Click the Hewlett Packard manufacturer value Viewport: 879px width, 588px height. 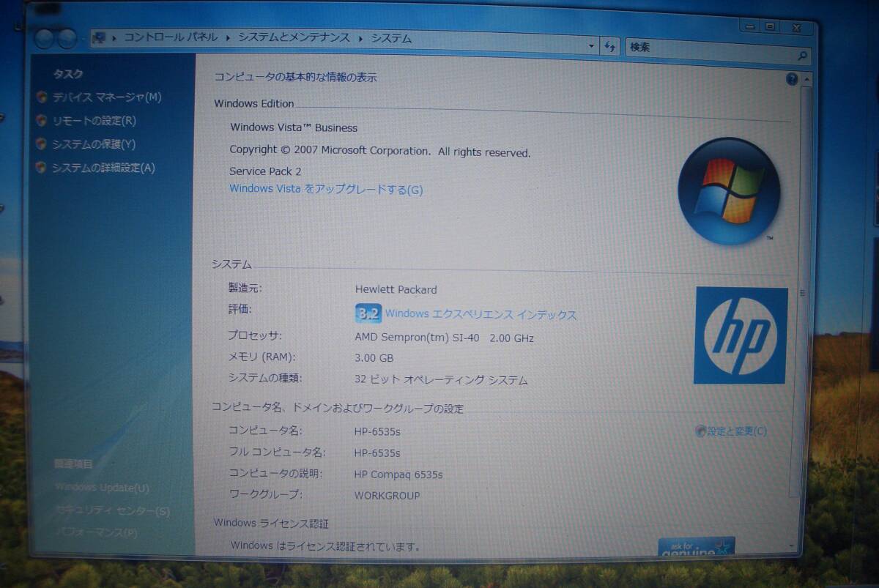(x=396, y=289)
